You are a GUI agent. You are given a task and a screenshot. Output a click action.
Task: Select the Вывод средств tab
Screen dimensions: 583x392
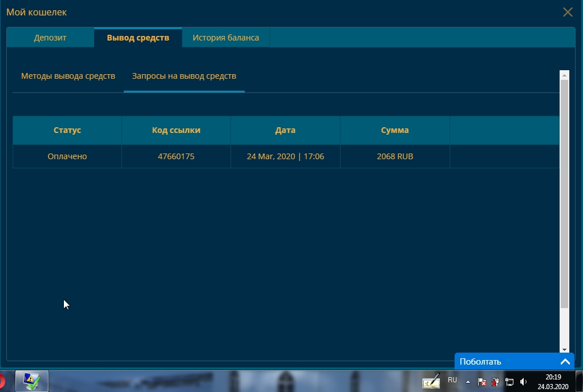(x=138, y=38)
